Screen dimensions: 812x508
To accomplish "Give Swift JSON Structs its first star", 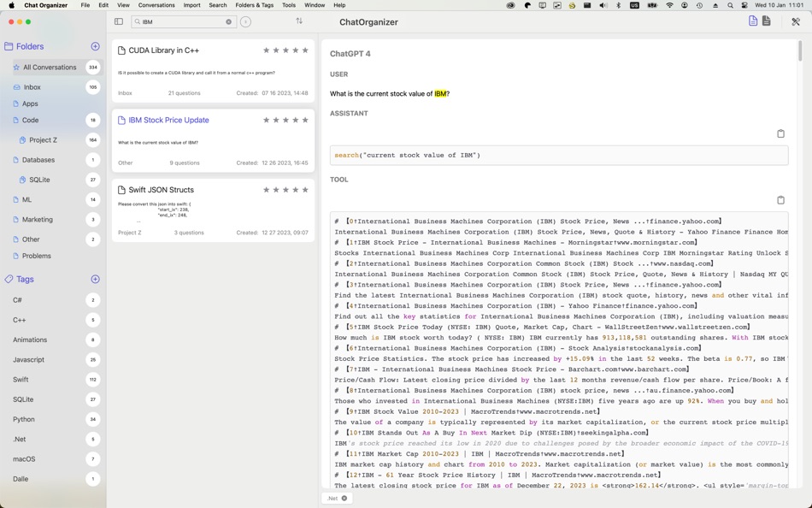I will 266,190.
